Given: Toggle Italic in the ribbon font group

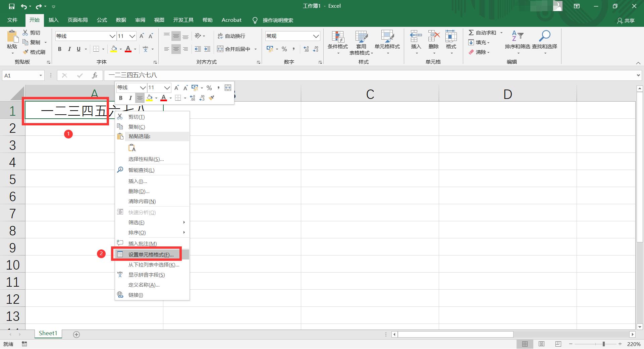Looking at the screenshot, I should (x=69, y=49).
